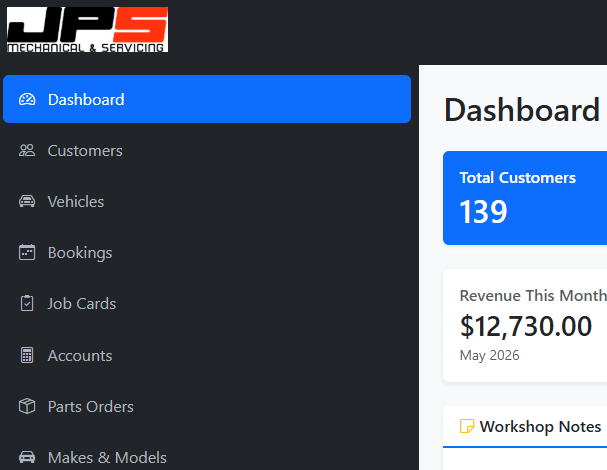Select the active Dashboard menu item

(x=207, y=99)
